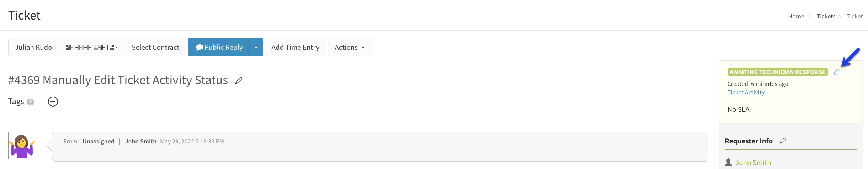Click the speech bubble icon on Public Reply

click(x=199, y=47)
